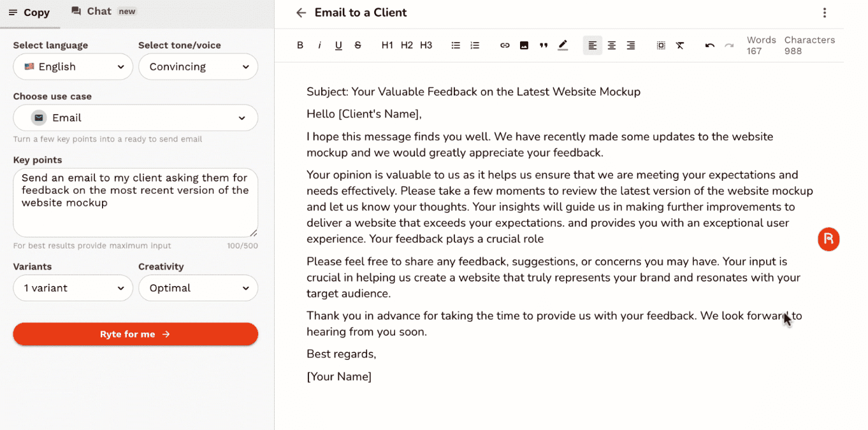
Task: Click the Ryte for me button
Action: coord(136,334)
